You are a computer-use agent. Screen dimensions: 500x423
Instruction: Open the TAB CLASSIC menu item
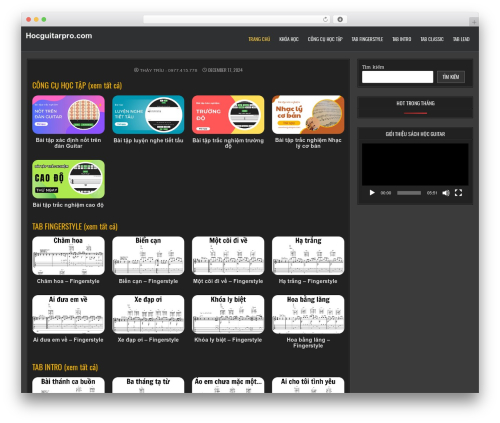[432, 39]
